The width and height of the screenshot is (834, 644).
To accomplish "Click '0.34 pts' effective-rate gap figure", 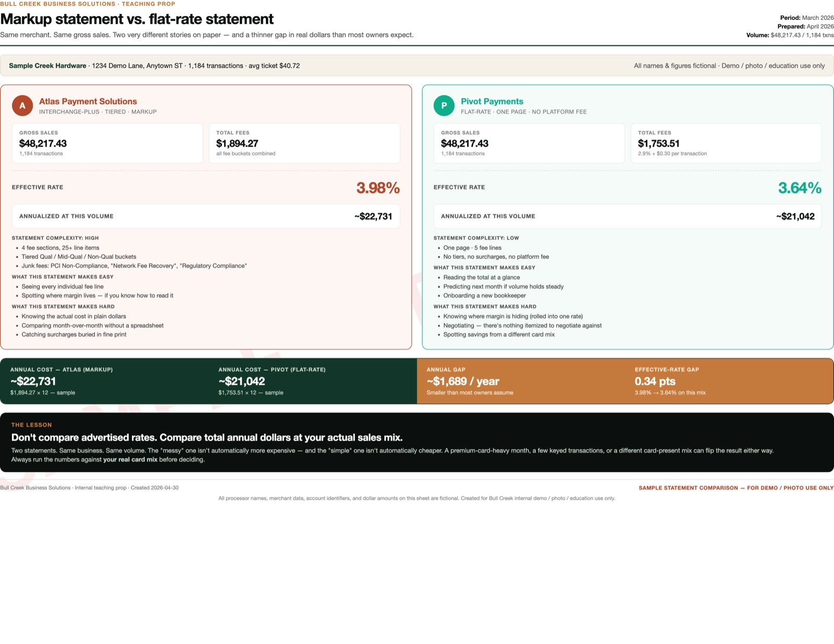I will [655, 381].
